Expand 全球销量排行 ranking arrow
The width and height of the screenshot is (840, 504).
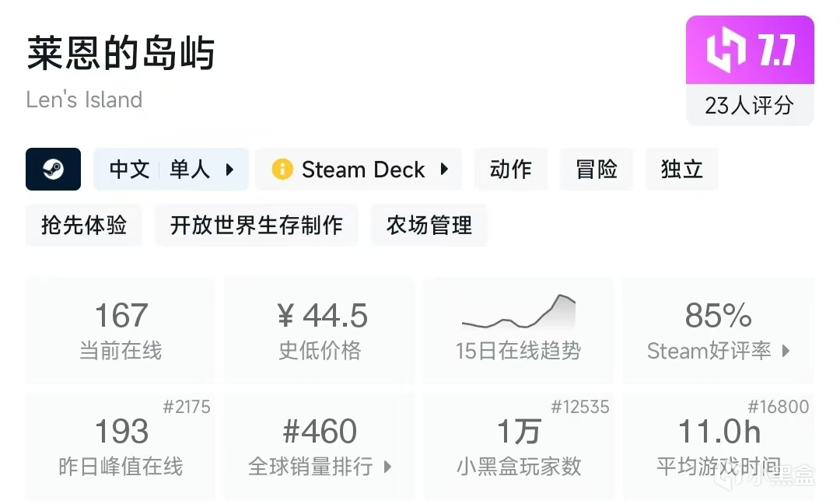387,467
